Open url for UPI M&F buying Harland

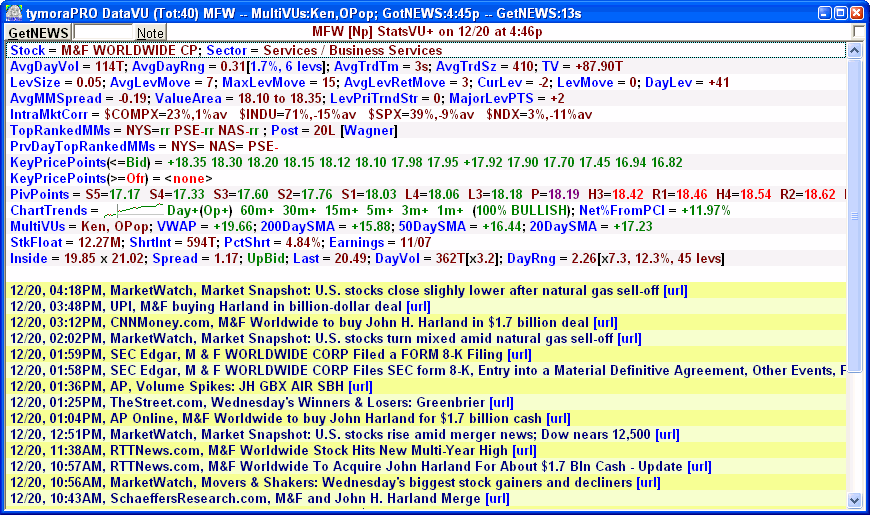click(x=418, y=306)
